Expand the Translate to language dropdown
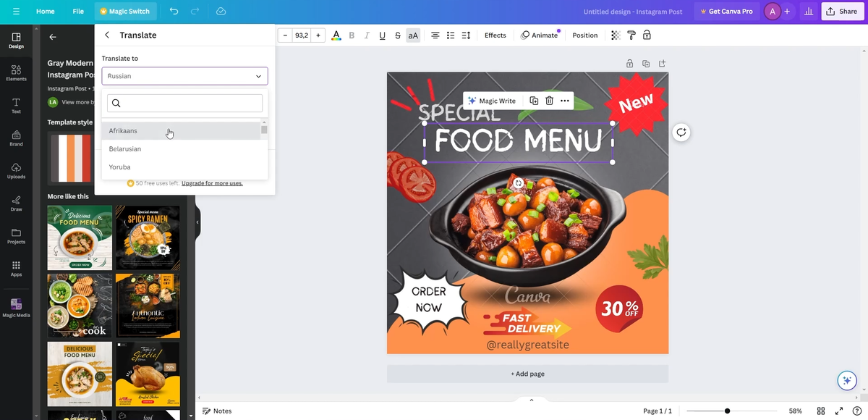 [x=184, y=76]
